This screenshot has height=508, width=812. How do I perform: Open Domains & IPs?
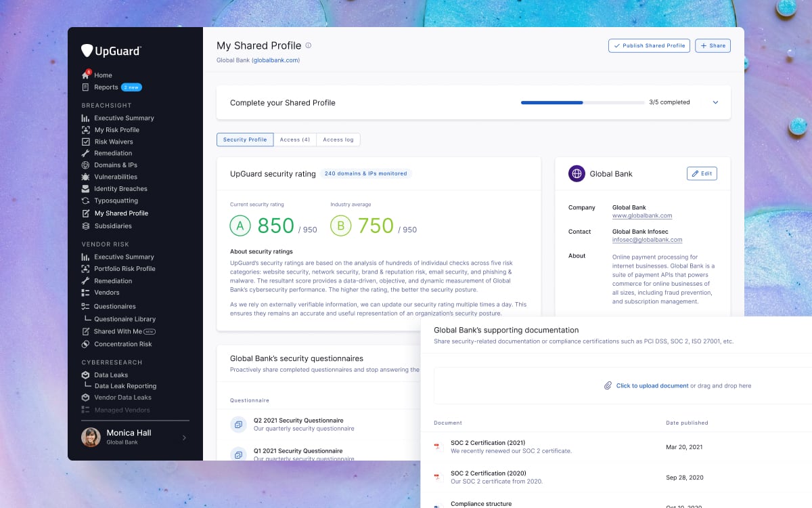(109, 165)
